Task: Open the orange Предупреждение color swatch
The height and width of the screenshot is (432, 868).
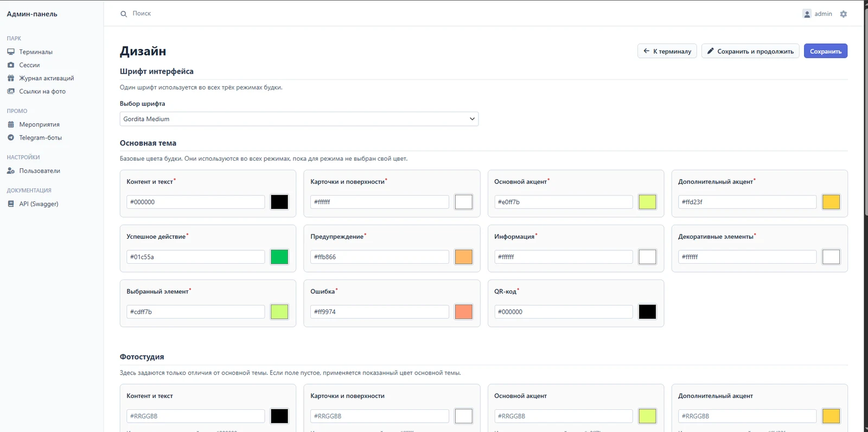Action: pyautogui.click(x=463, y=257)
